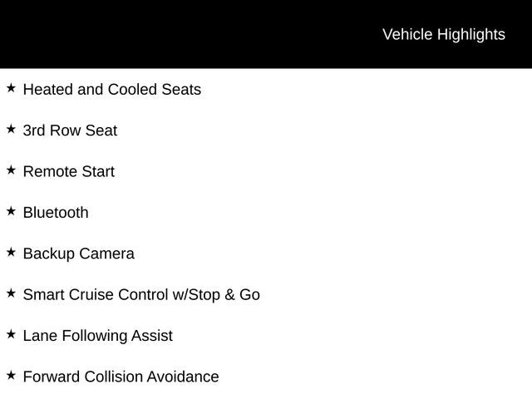Viewport: 532px width, 399px height.
Task: Click the Forward Collision Avoidance text
Action: pos(121,377)
